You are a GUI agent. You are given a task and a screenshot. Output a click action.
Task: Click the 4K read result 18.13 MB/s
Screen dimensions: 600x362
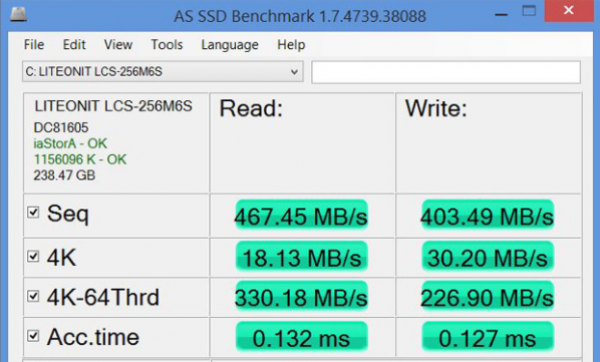[x=301, y=257]
